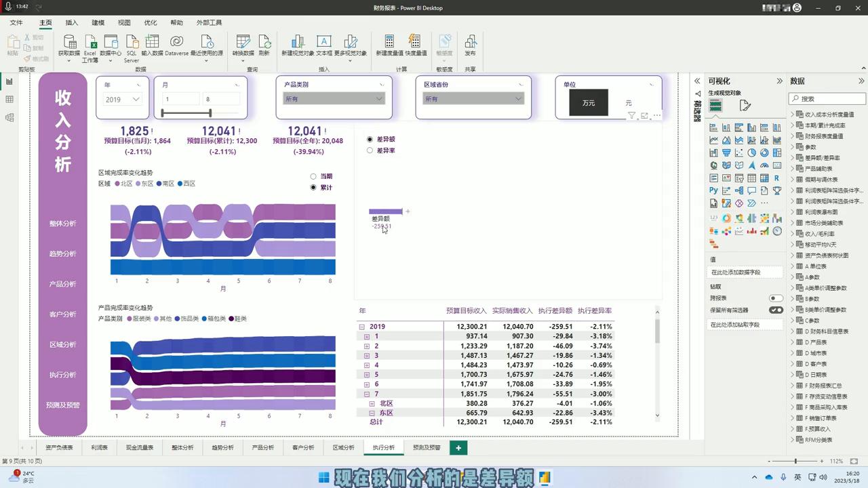Toggle the 跨报表 drillthrough switch
Image resolution: width=868 pixels, height=488 pixels.
point(776,298)
